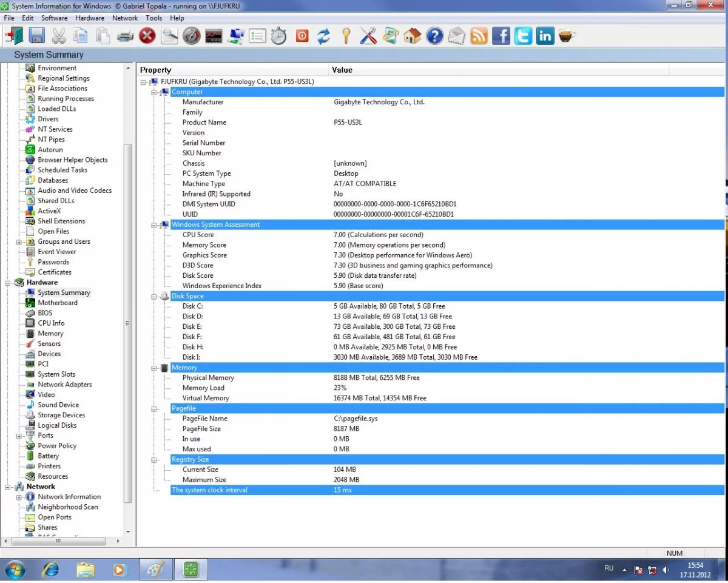Expand the Ports tree node

(19, 436)
